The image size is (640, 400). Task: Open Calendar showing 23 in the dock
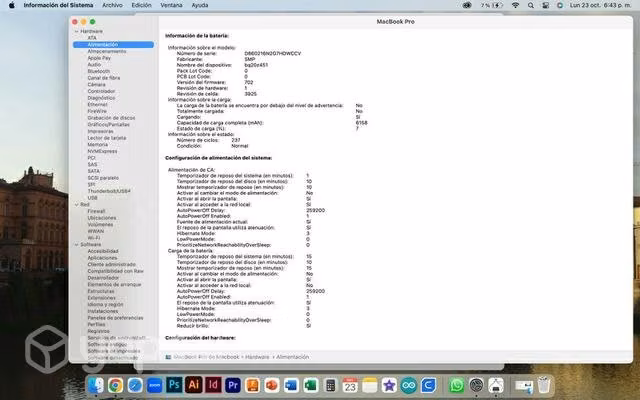click(x=350, y=385)
